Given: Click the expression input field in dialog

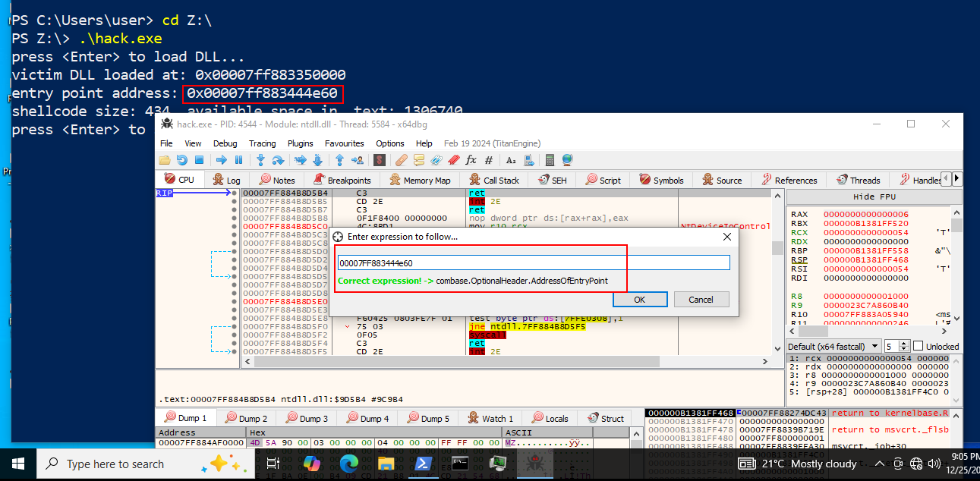Looking at the screenshot, I should coord(534,263).
